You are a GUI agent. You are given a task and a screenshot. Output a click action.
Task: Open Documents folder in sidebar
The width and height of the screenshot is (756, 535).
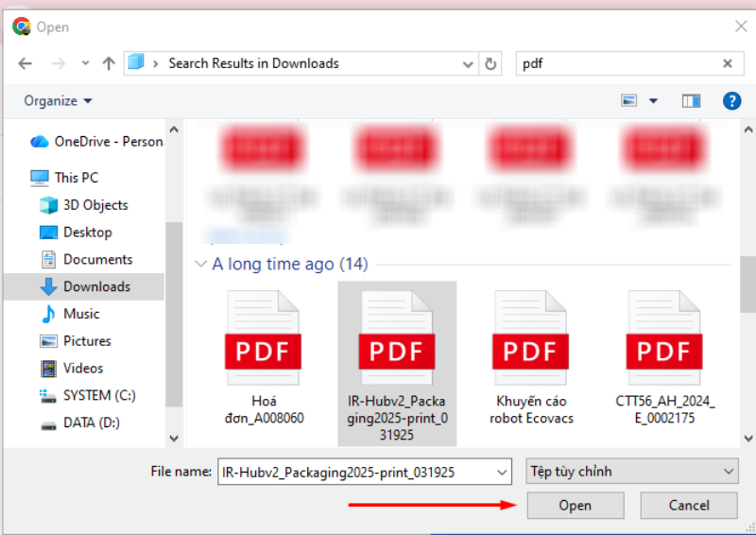(x=86, y=260)
